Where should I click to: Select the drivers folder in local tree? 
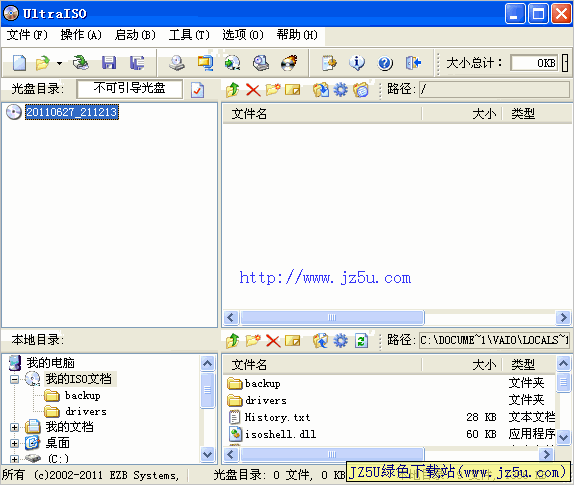click(86, 411)
